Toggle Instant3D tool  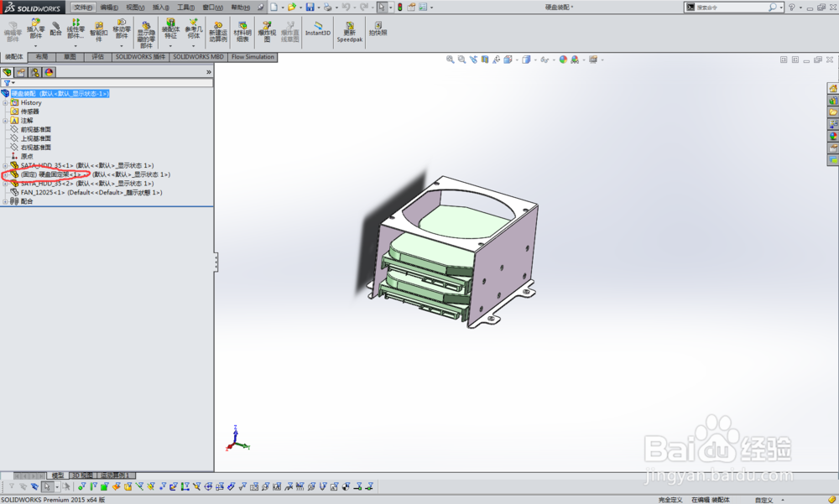(x=318, y=29)
